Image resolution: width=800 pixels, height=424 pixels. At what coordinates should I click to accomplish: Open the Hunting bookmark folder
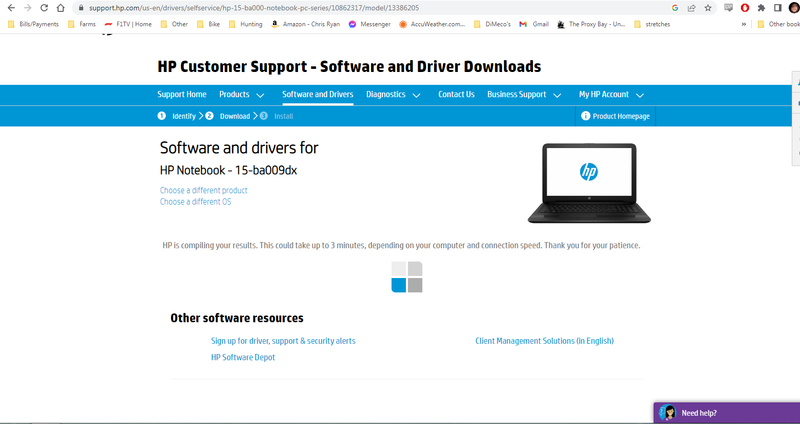point(245,24)
